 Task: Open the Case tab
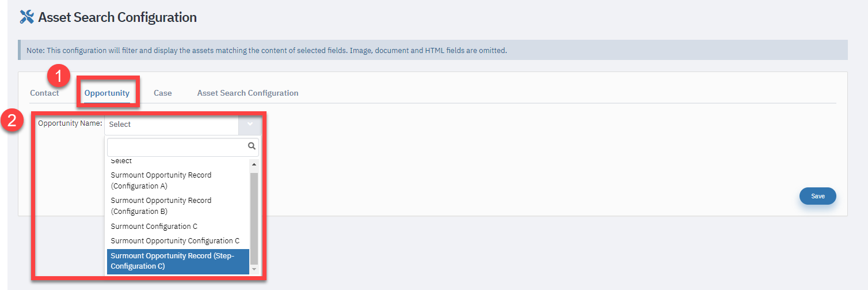click(x=163, y=93)
